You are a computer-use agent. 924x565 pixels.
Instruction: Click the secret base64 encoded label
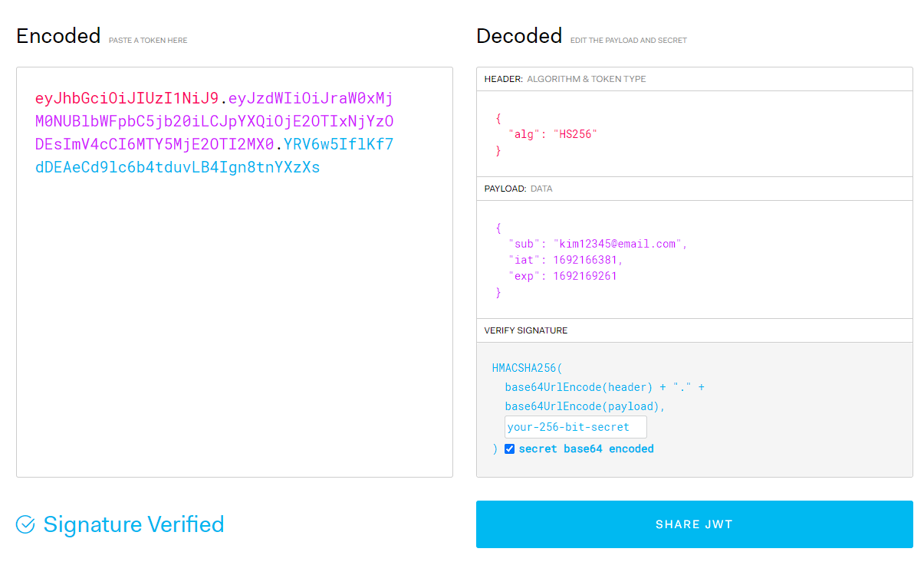pyautogui.click(x=587, y=449)
